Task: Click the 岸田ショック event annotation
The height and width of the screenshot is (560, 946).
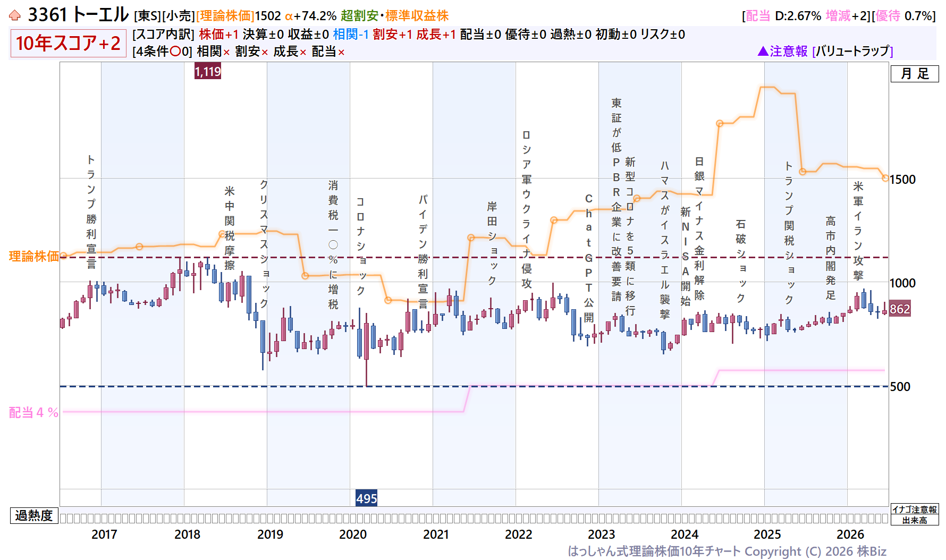Action: click(x=492, y=243)
